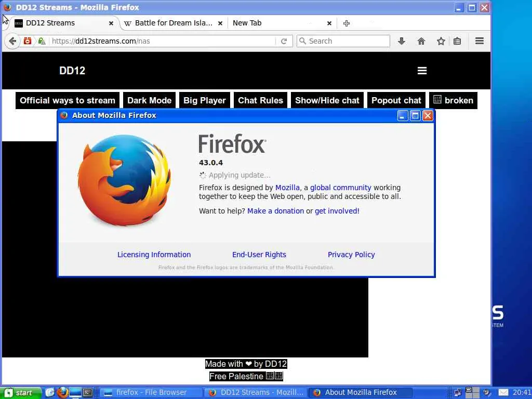Switch to DD12 Streams taskbar item
The height and width of the screenshot is (399, 532).
click(x=256, y=393)
